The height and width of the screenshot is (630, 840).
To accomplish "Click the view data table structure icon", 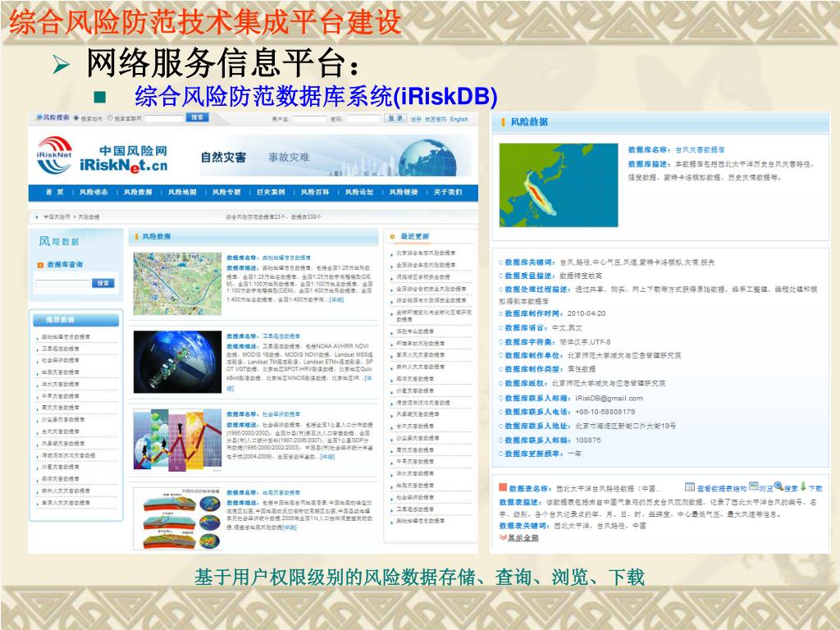I will click(690, 487).
